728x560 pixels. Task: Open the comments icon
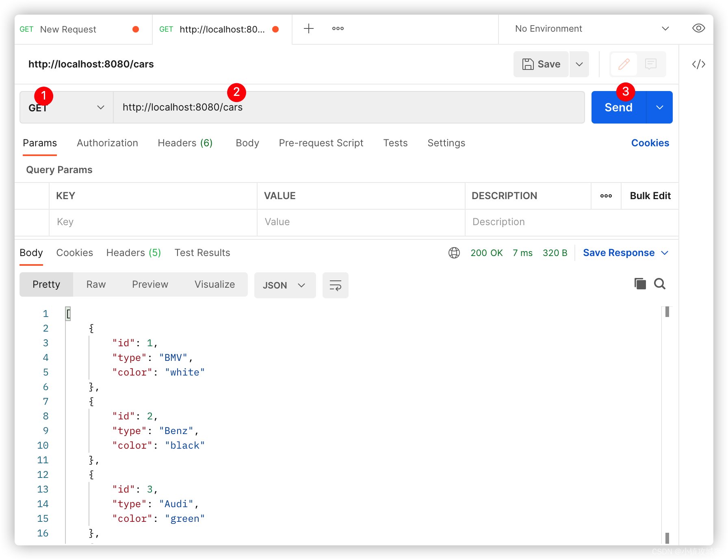point(651,64)
